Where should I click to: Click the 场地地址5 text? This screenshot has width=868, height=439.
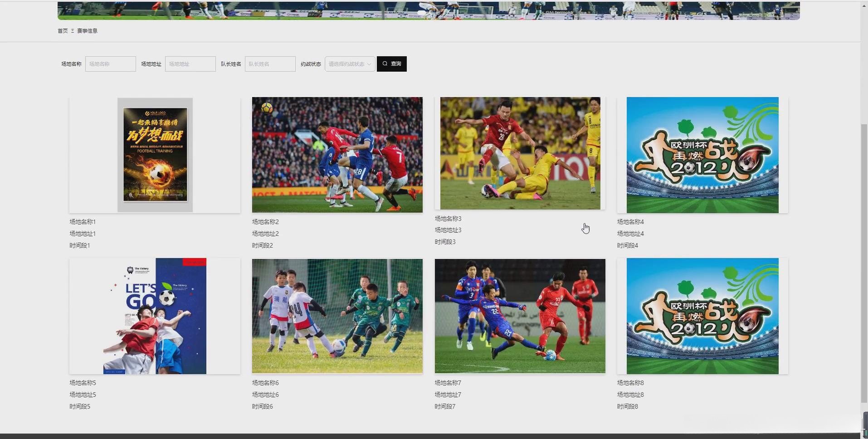coord(83,395)
